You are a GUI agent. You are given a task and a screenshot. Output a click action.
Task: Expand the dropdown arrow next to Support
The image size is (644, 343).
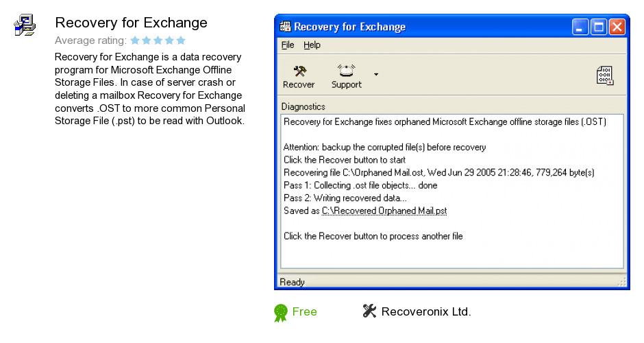[376, 75]
